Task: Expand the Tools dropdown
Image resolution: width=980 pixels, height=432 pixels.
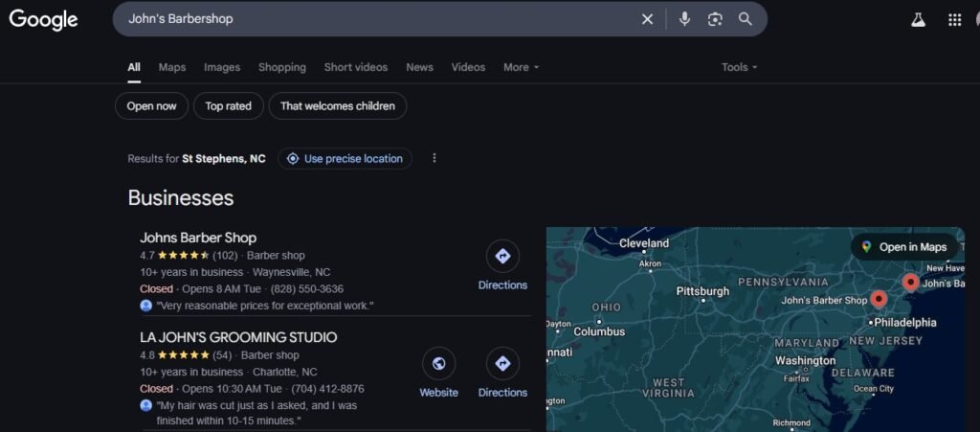Action: (740, 67)
